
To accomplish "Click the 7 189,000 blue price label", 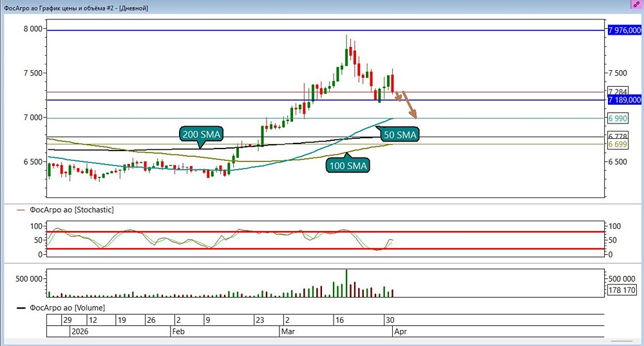I will click(624, 100).
